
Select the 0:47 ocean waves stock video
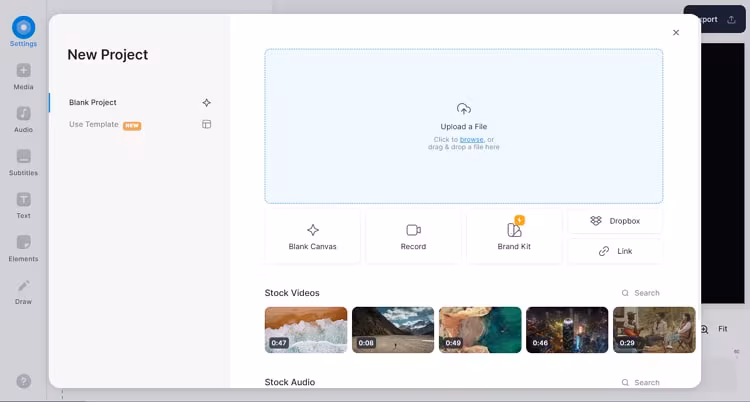coord(306,330)
